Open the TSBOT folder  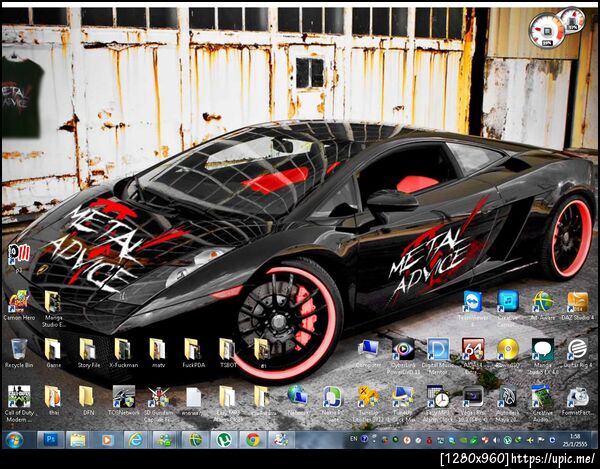click(x=228, y=353)
